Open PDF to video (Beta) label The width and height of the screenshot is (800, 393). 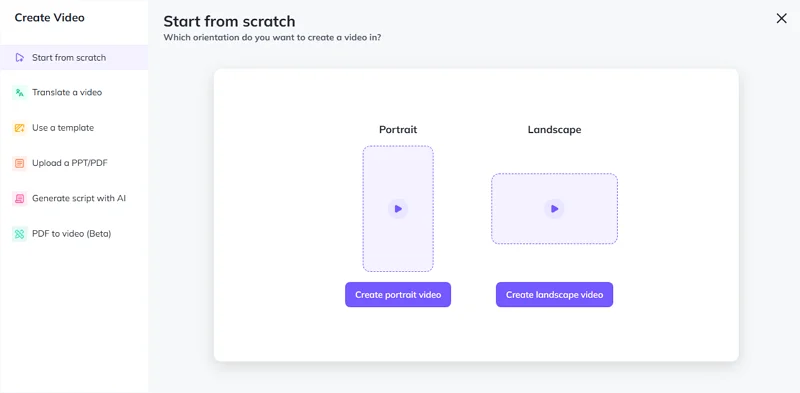(71, 234)
